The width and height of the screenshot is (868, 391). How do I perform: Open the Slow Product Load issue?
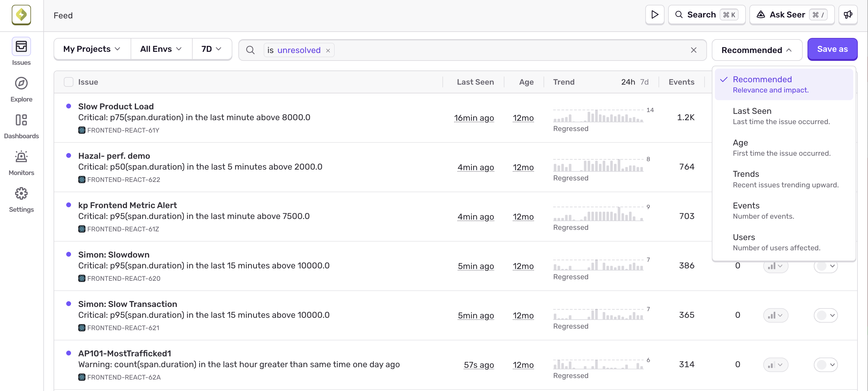pos(116,107)
